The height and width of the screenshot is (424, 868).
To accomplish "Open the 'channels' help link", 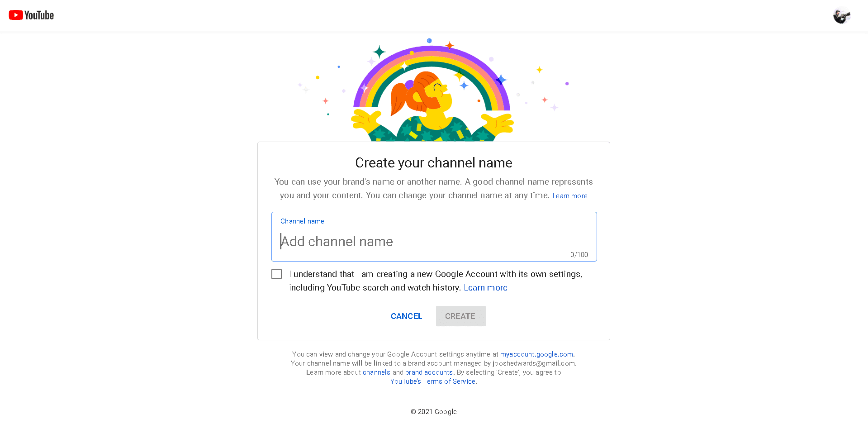I will [376, 372].
